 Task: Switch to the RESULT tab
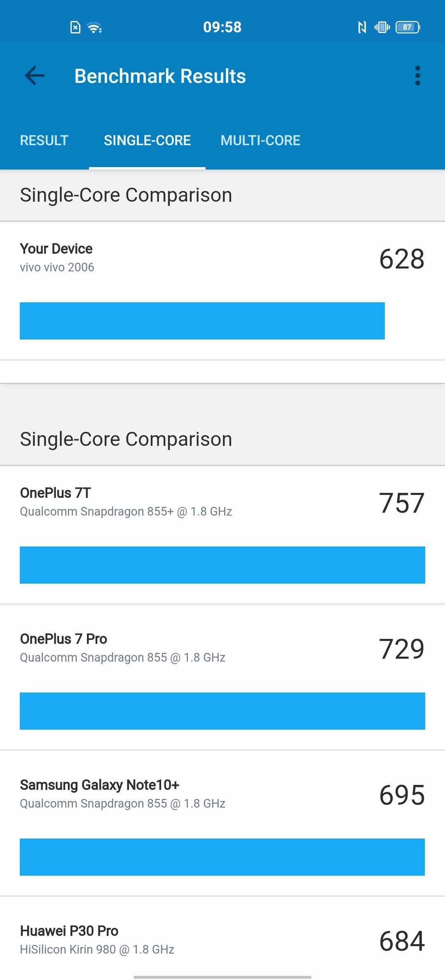coord(44,141)
